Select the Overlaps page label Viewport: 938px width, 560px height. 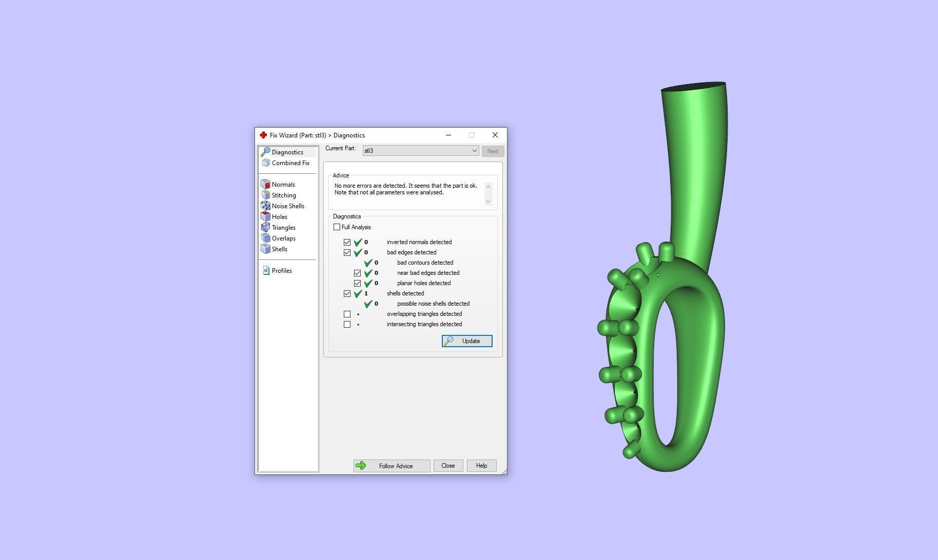283,238
